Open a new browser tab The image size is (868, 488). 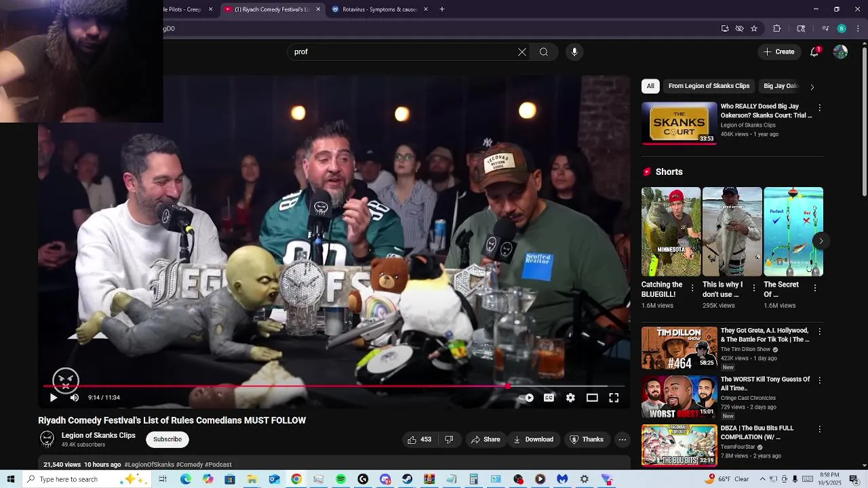(442, 9)
